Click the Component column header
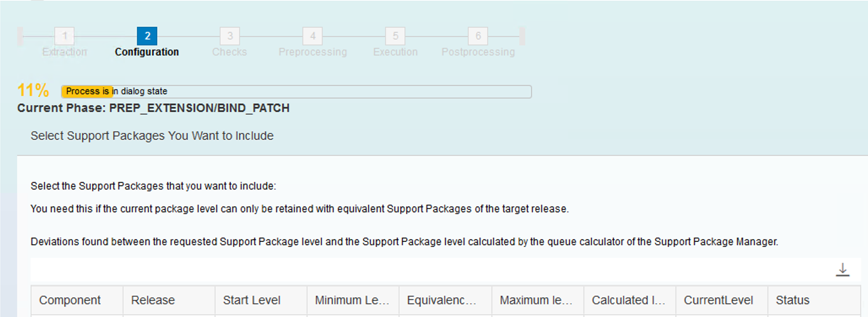 pos(77,300)
